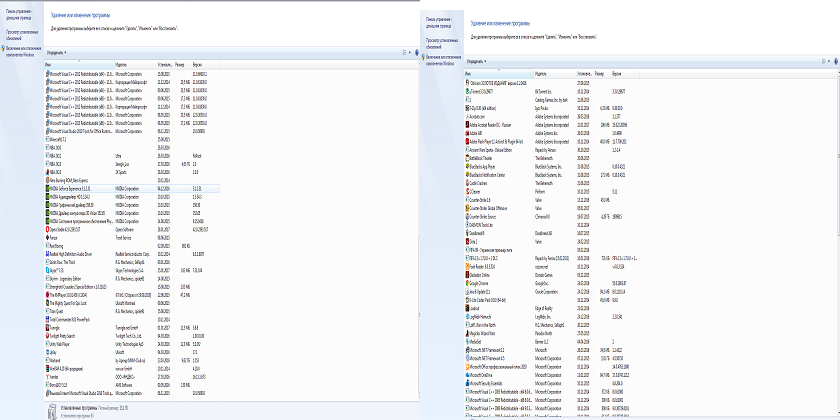Screen dimensions: 840x420
Task: Sort left window by Имя column
Action: point(79,64)
